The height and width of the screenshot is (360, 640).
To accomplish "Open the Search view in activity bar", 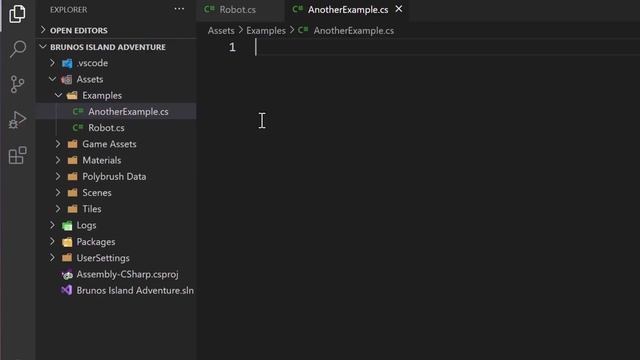I will coord(18,49).
